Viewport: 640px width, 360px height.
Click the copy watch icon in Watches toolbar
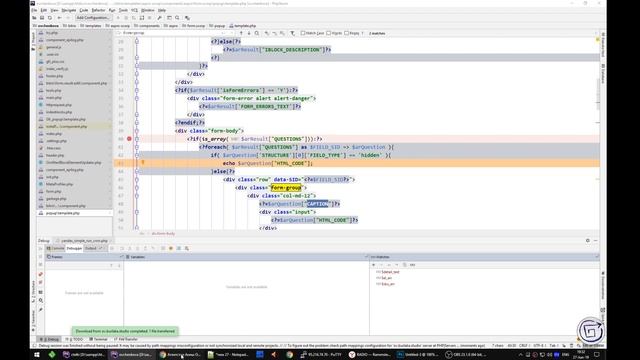[404, 265]
